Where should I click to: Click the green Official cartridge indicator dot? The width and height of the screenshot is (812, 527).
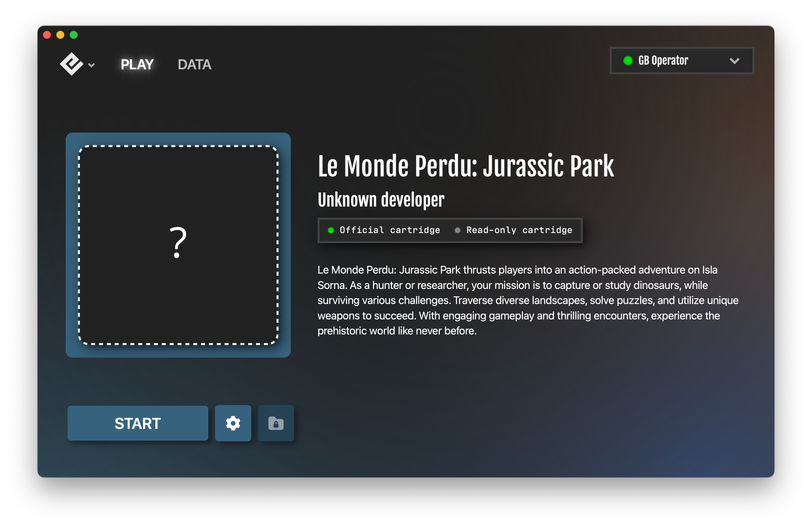tap(331, 231)
